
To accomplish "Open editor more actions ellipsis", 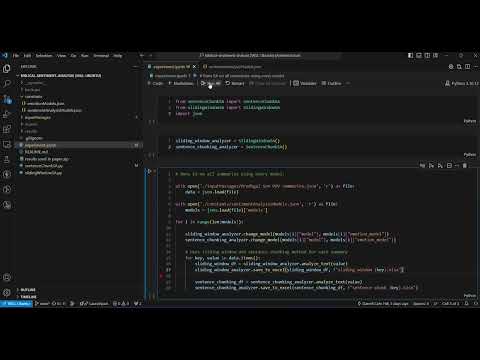I will pos(476,67).
